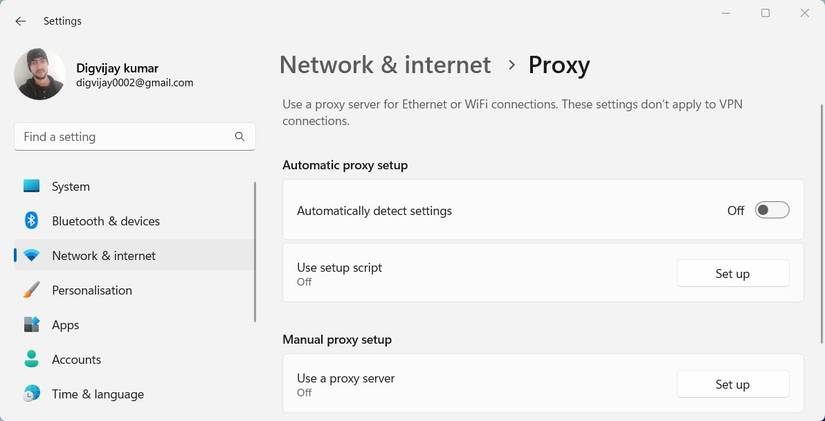The height and width of the screenshot is (421, 825).
Task: Open the System settings category
Action: [x=71, y=187]
